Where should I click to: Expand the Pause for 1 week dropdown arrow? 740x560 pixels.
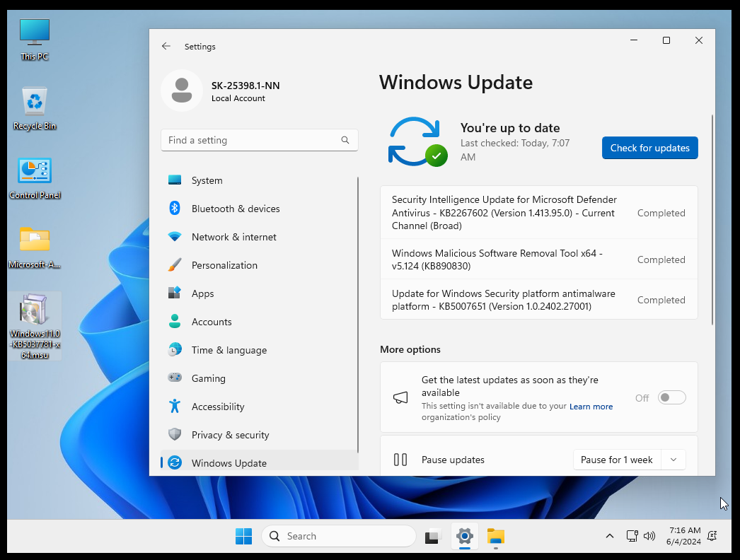click(x=673, y=460)
